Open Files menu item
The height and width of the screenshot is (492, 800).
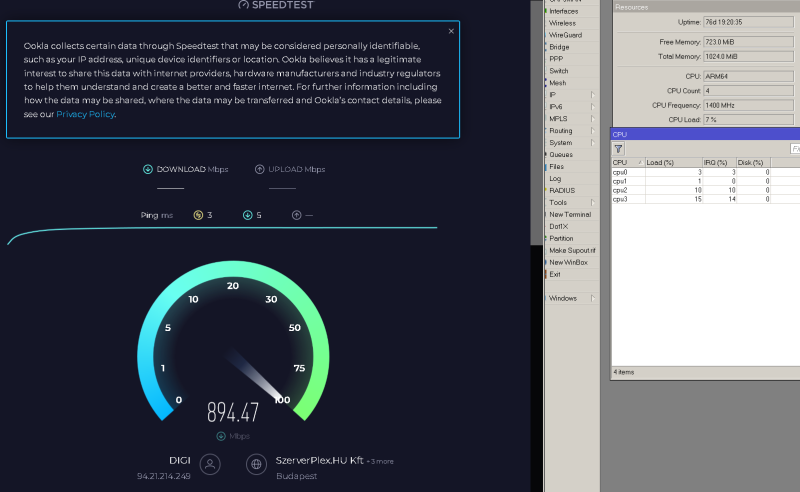click(x=557, y=166)
